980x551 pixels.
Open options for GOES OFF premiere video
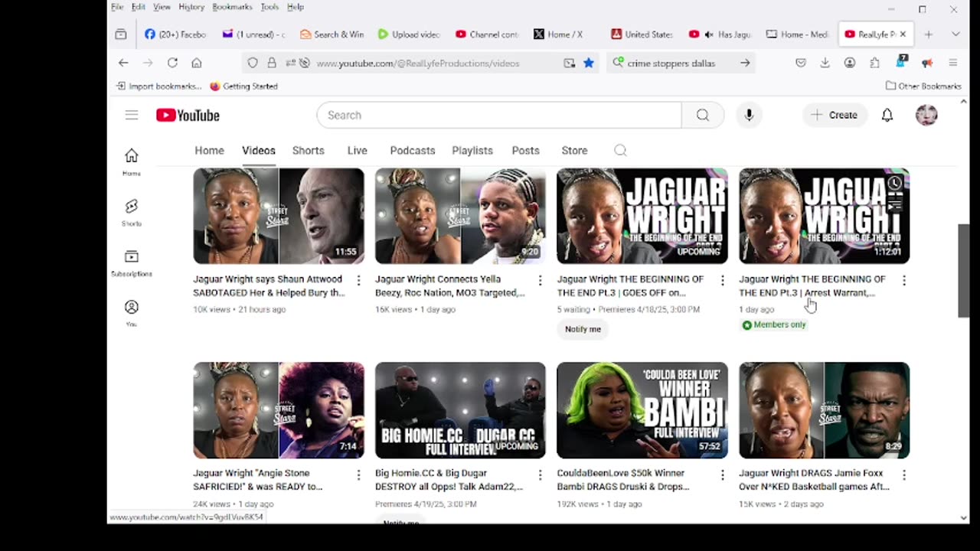(722, 281)
